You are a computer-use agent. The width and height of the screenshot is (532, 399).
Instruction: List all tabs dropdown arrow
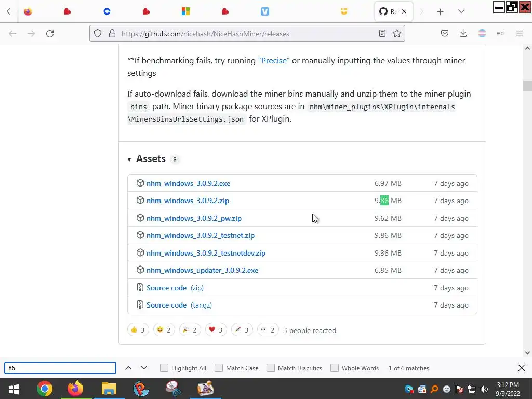tap(461, 11)
